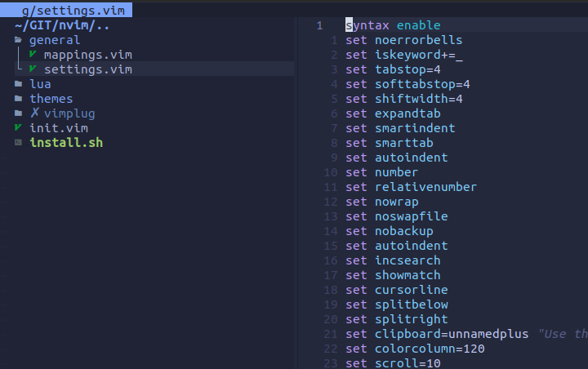Open settings.vim in the file tree
588x369 pixels.
pyautogui.click(x=88, y=69)
